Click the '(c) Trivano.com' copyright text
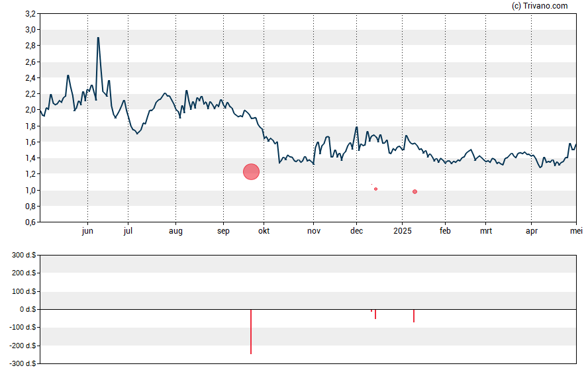 click(539, 5)
